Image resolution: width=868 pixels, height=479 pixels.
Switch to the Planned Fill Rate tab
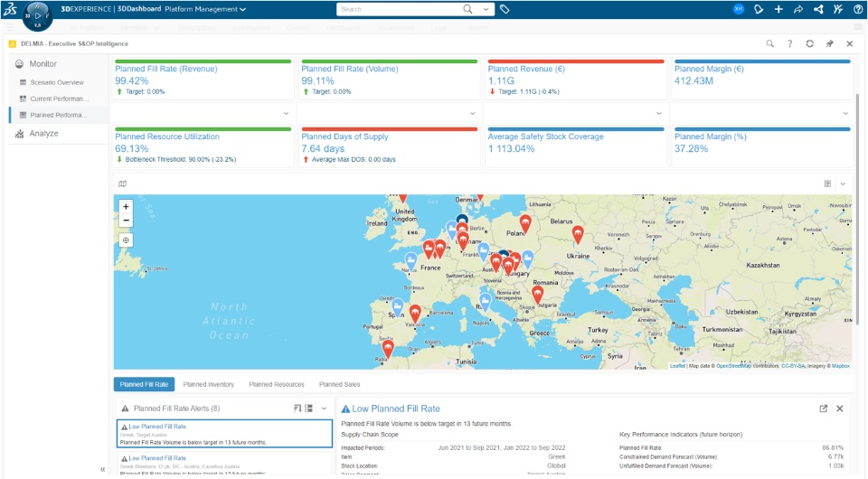point(144,384)
